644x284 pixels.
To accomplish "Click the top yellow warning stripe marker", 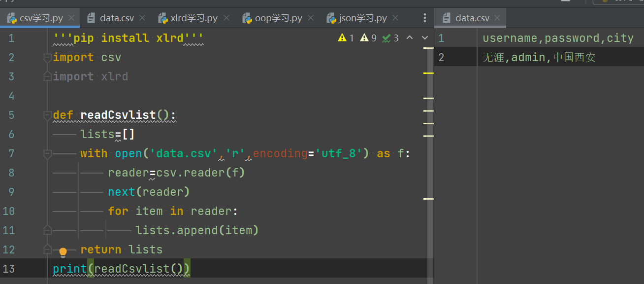I will pyautogui.click(x=428, y=48).
